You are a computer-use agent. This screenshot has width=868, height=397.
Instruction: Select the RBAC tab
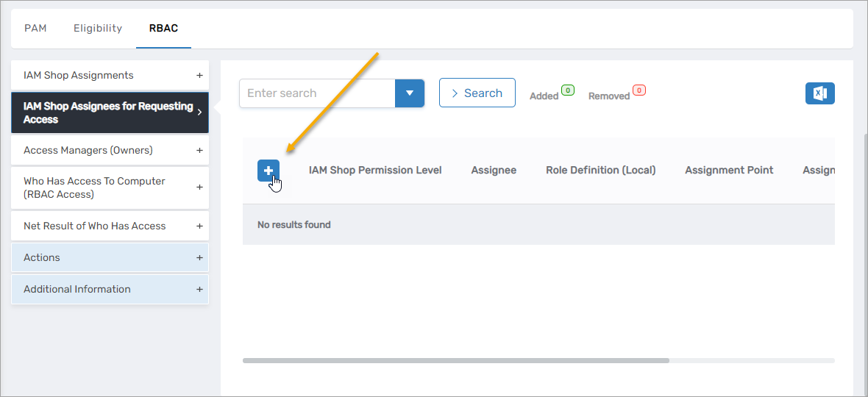coord(163,29)
